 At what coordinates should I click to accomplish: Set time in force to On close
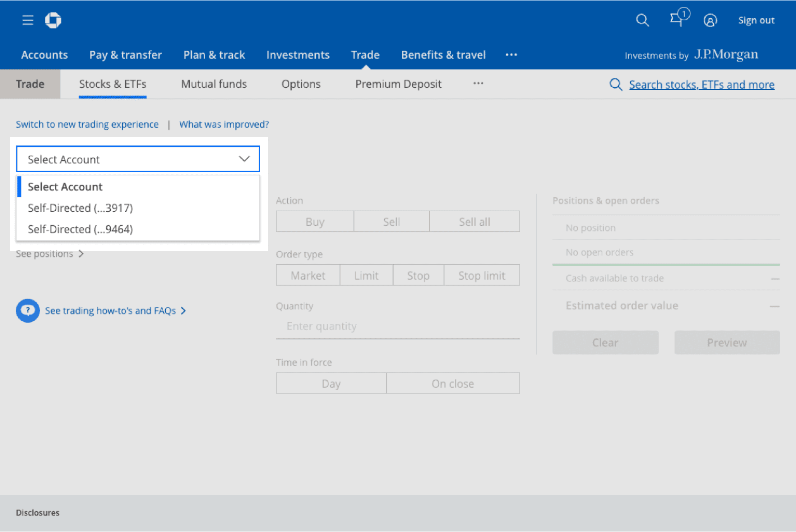(x=453, y=383)
